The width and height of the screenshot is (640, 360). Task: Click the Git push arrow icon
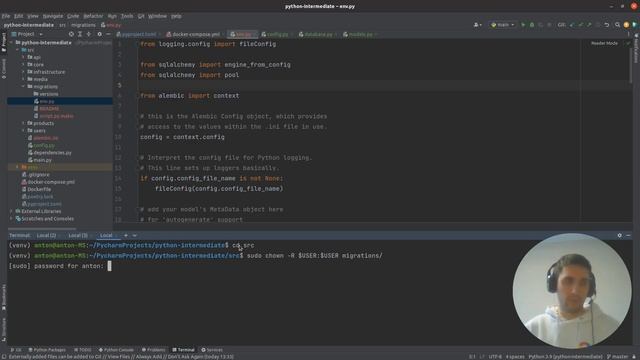pyautogui.click(x=589, y=25)
